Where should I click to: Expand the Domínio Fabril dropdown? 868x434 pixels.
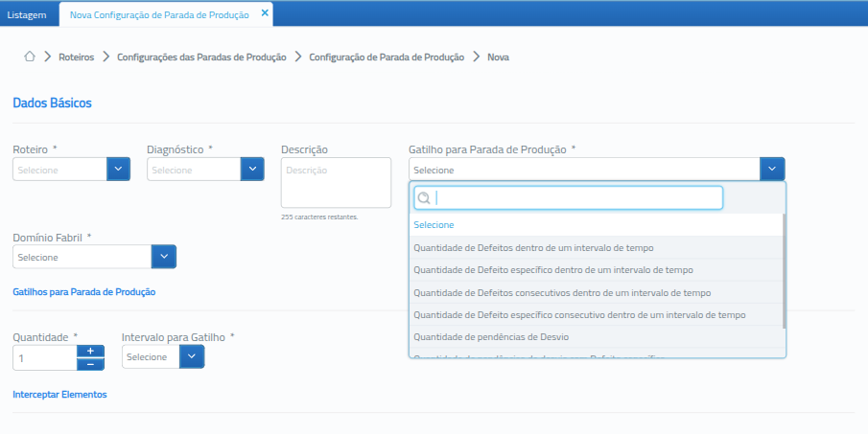pos(164,257)
